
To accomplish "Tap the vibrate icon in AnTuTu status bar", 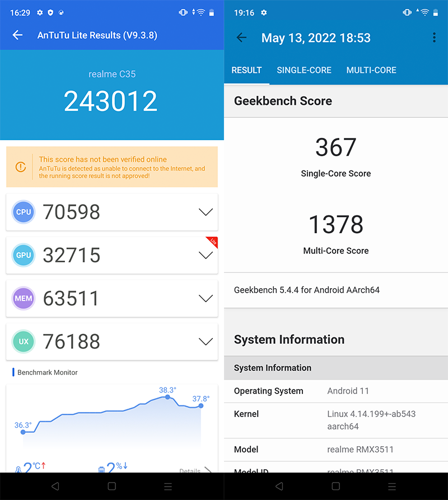I will (183, 12).
